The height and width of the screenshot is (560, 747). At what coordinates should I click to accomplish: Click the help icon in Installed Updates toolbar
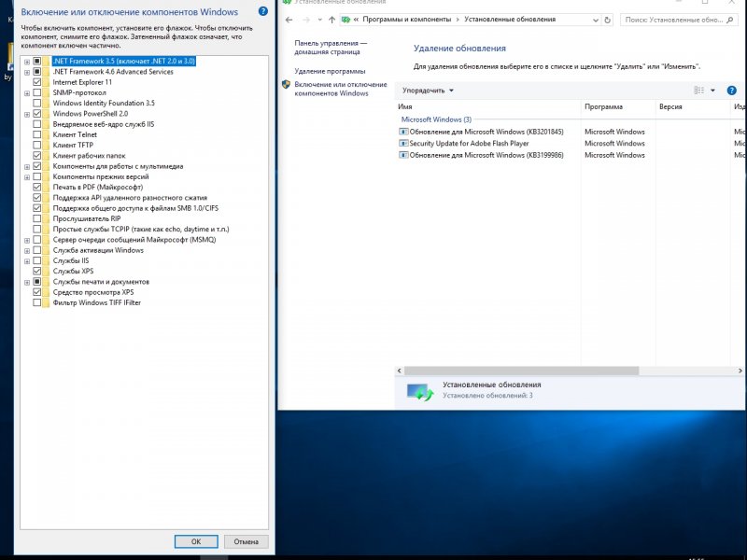(x=732, y=91)
